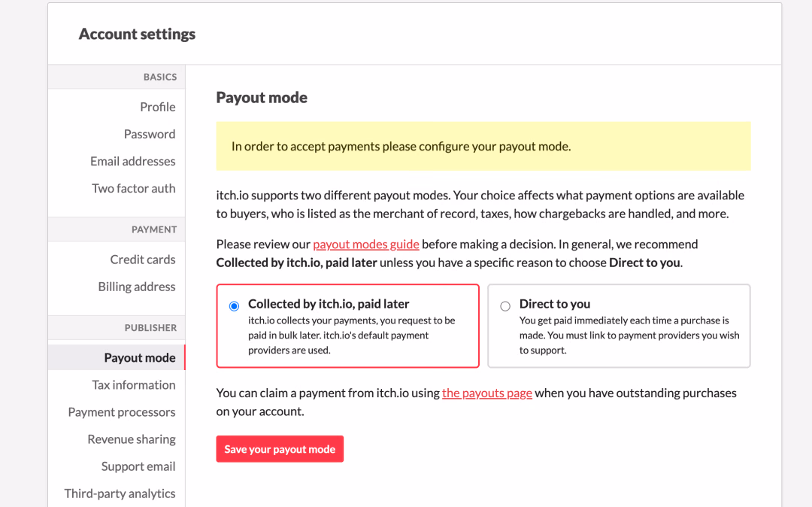Follow 'the payouts page' link
Viewport: 812px width, 507px height.
(486, 393)
